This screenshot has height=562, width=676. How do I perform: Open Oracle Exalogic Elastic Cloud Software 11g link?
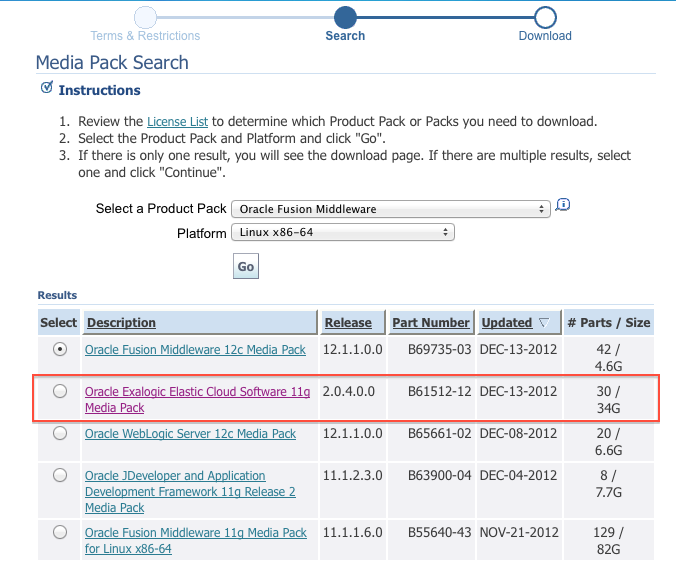click(x=197, y=400)
